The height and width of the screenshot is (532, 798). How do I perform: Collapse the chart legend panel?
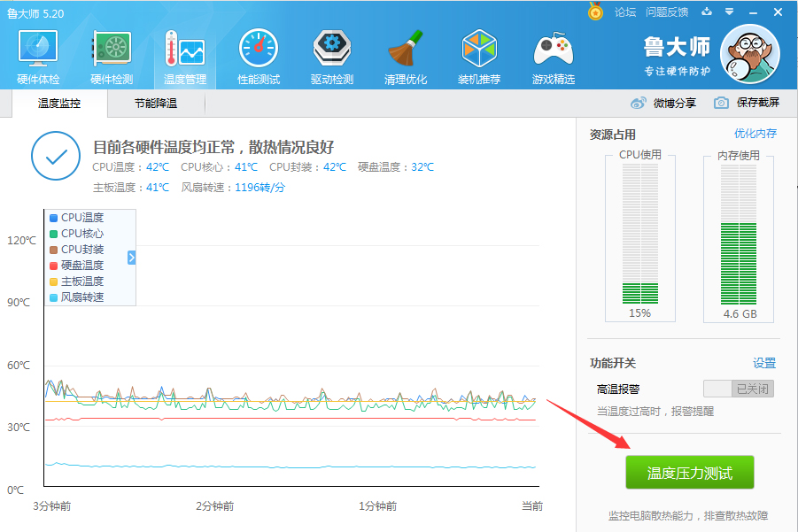pyautogui.click(x=131, y=258)
